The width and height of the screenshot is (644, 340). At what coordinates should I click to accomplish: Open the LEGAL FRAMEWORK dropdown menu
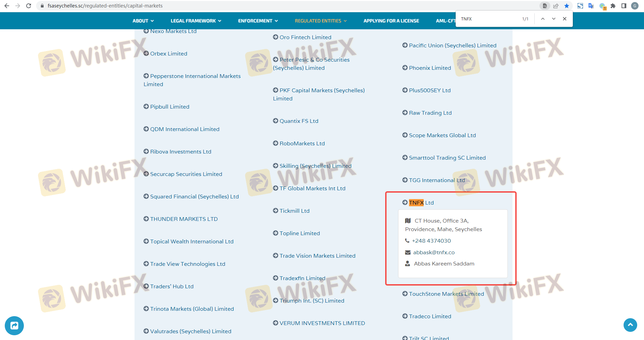(196, 21)
